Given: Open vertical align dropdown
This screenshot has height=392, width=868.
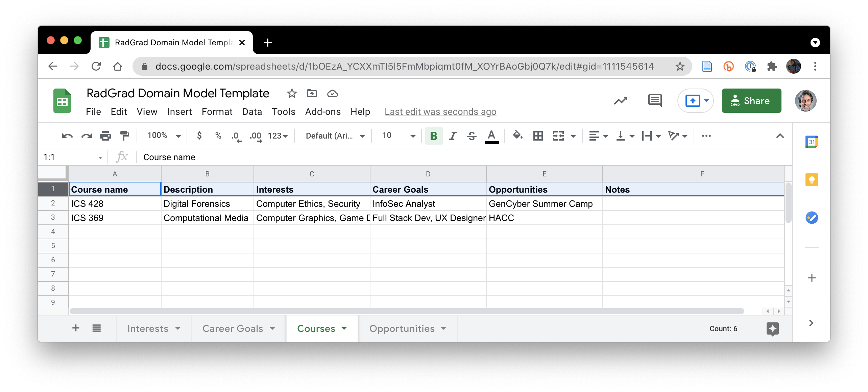Looking at the screenshot, I should pos(625,136).
